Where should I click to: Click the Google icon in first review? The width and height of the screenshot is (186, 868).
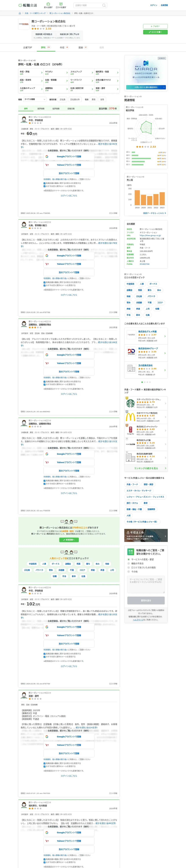coord(47,156)
